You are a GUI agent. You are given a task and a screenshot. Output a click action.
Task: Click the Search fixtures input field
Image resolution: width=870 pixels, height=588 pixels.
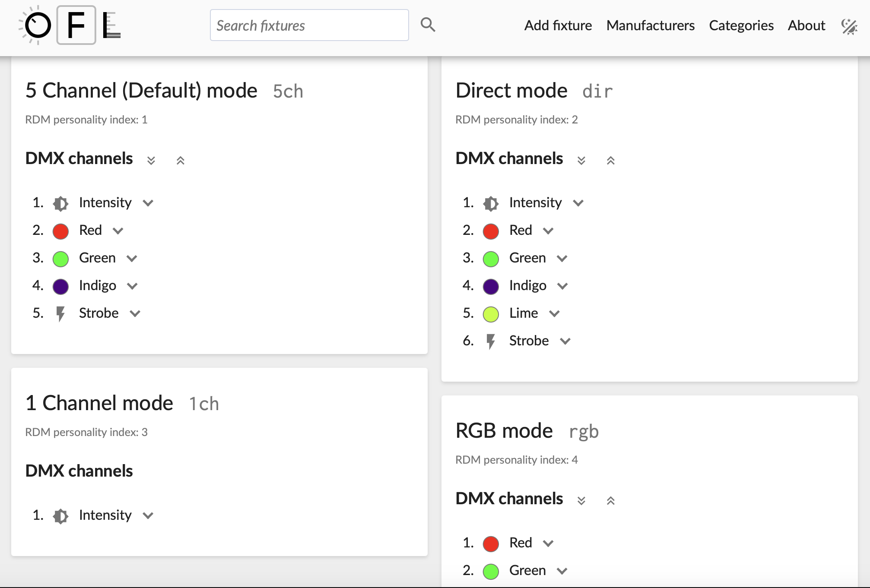309,25
